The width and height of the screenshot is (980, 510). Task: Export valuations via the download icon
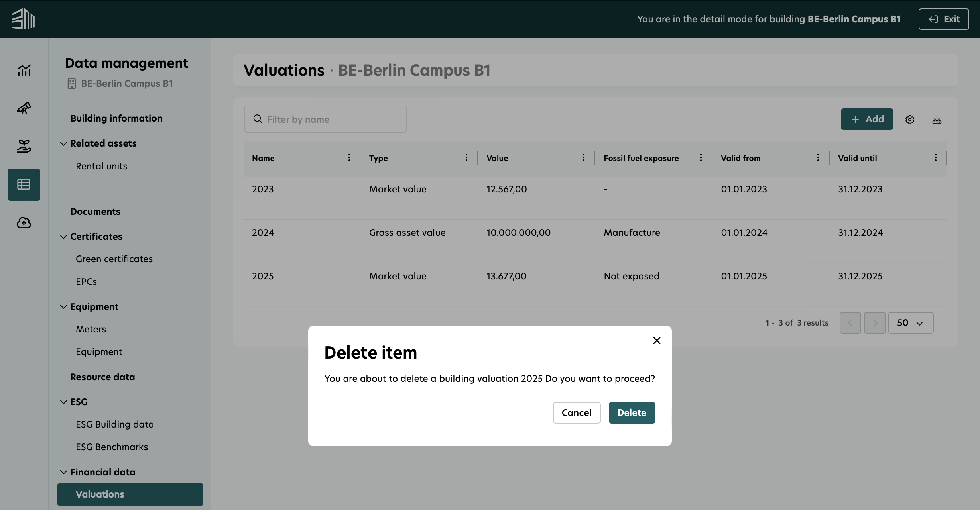click(937, 119)
